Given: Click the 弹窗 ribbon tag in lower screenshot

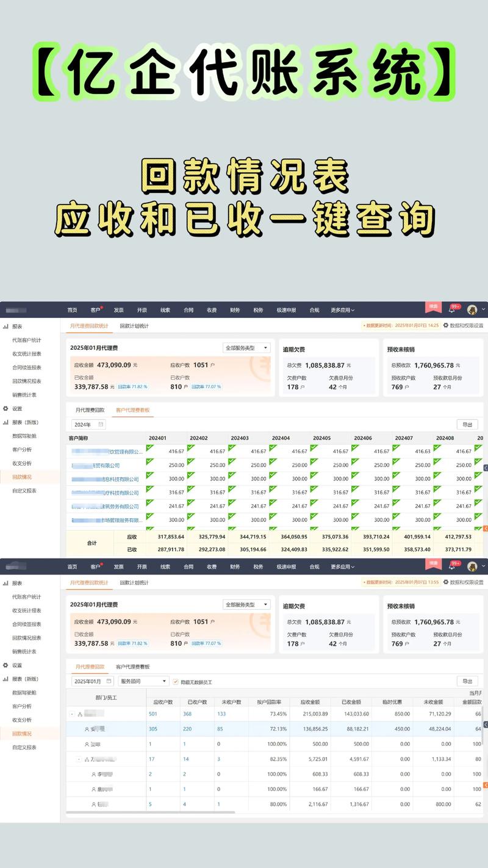Looking at the screenshot, I should 433,563.
